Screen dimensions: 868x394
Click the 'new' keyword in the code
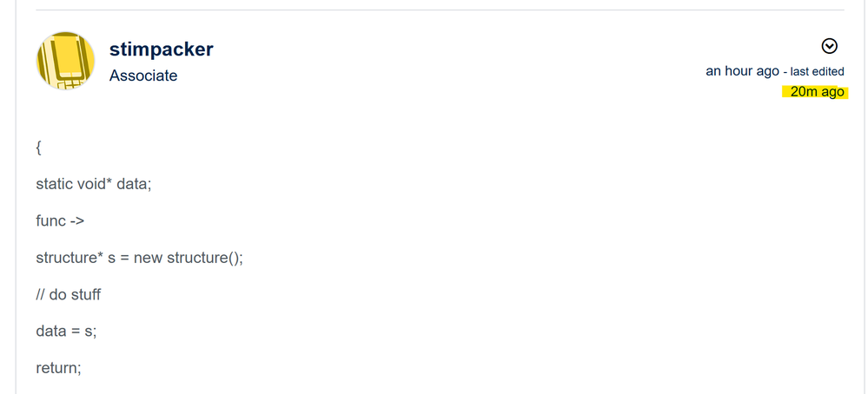coord(148,258)
